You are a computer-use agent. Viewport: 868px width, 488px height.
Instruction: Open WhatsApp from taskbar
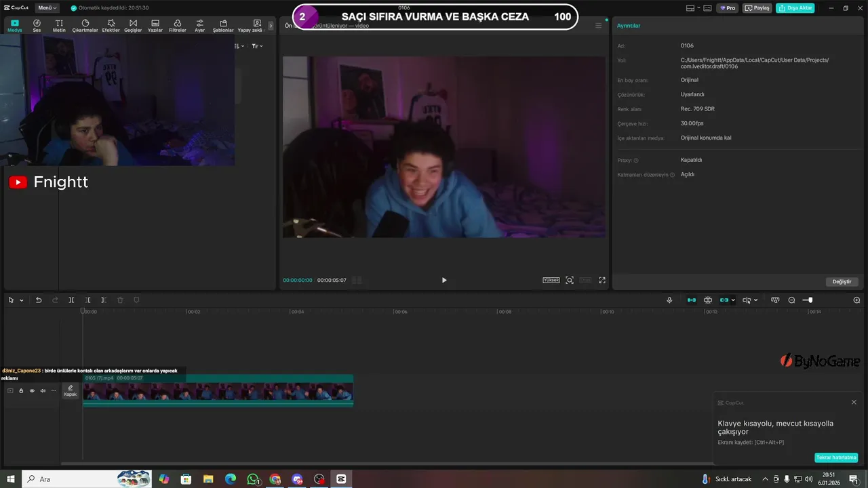click(253, 479)
